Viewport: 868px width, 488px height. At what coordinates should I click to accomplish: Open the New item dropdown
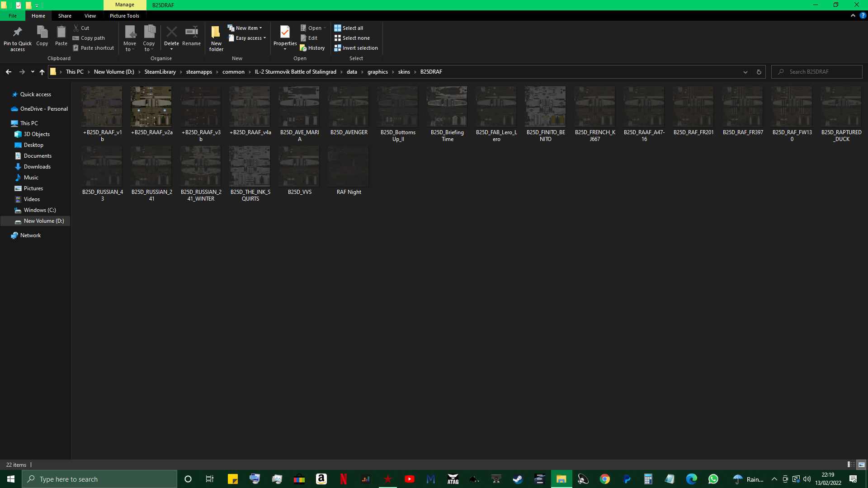point(245,28)
